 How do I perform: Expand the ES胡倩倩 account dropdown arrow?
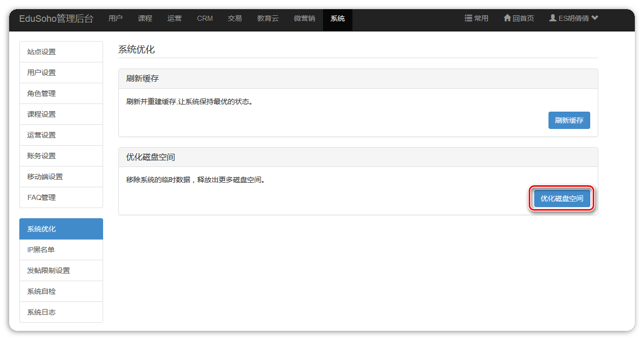pos(595,18)
